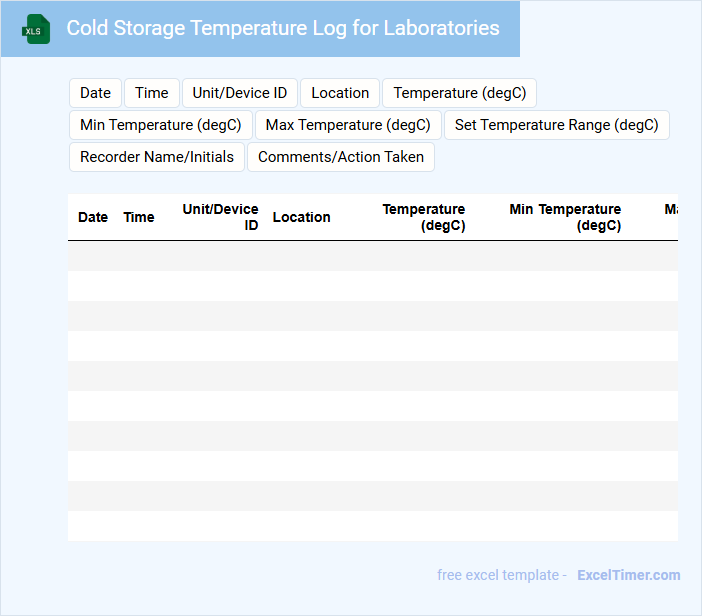This screenshot has height=616, width=702.
Task: Select the Min Temperature (degC) tag
Action: coord(161,125)
